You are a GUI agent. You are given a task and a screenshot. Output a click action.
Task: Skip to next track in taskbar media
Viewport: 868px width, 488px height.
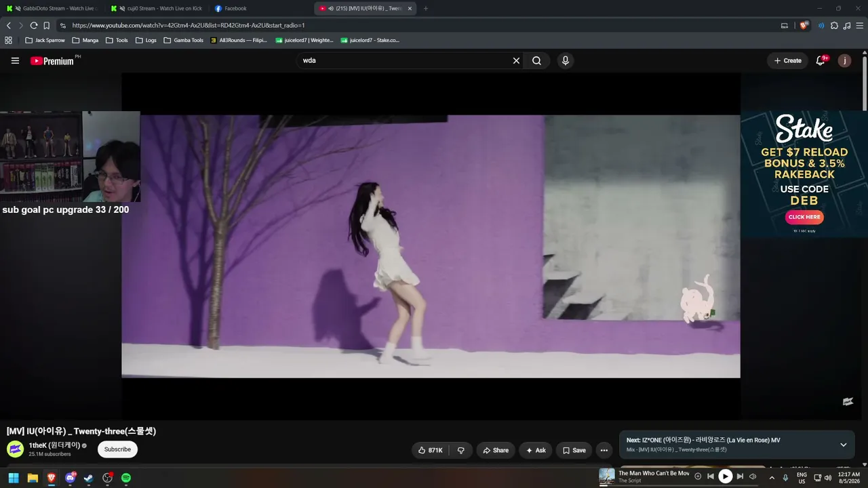[x=740, y=476]
